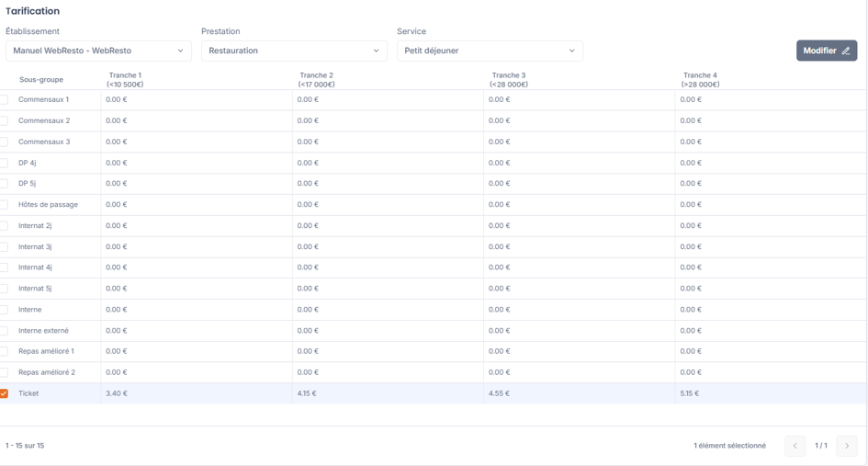Check the Commensaux 1 row checkbox

coord(4,100)
